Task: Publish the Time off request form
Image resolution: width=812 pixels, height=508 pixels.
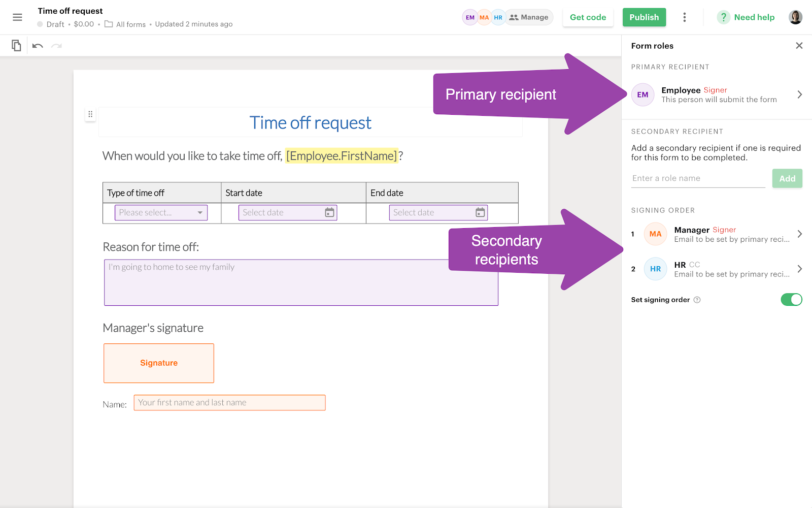Action: (644, 17)
